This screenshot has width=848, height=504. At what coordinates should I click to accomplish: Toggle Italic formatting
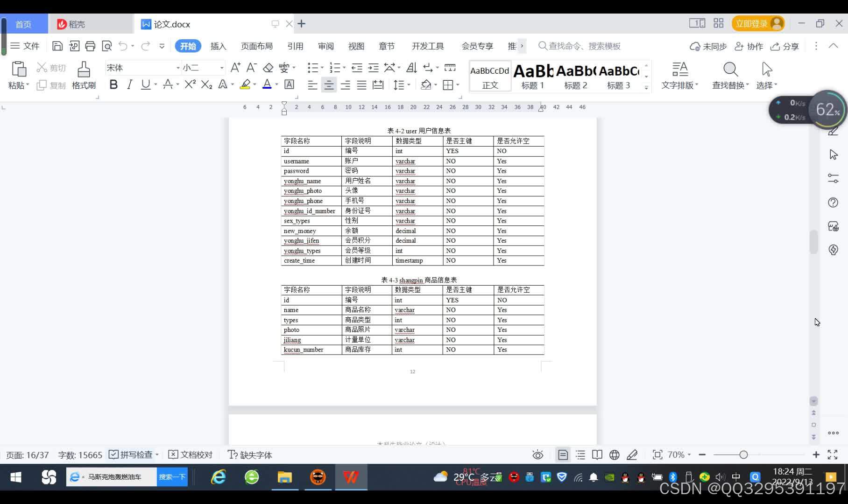130,84
